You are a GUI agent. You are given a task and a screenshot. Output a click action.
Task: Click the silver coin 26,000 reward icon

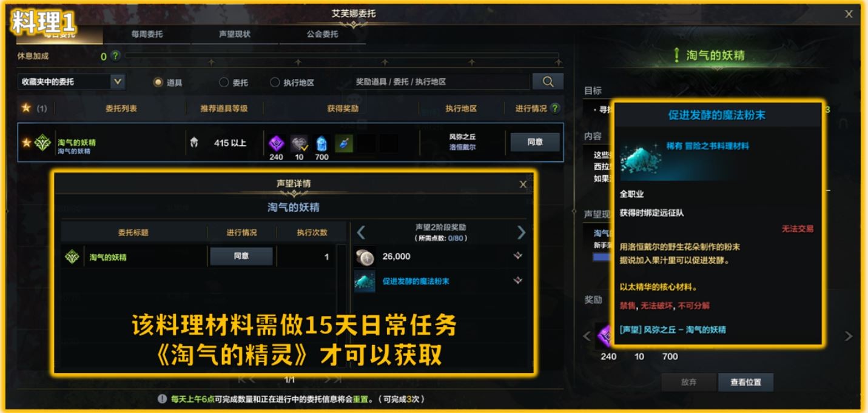click(x=365, y=257)
